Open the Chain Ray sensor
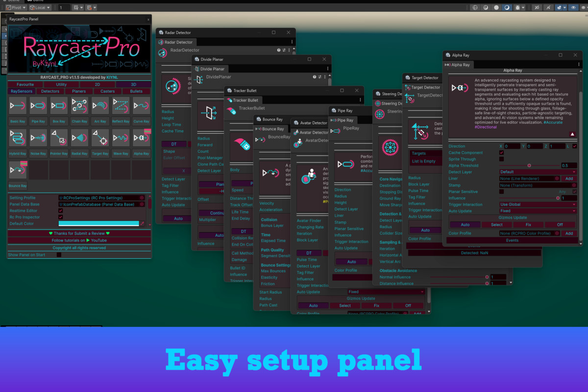The height and width of the screenshot is (392, 588). click(79, 105)
